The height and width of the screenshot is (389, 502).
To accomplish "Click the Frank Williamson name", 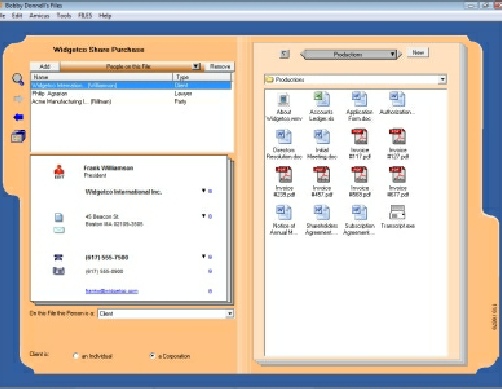I will (108, 168).
